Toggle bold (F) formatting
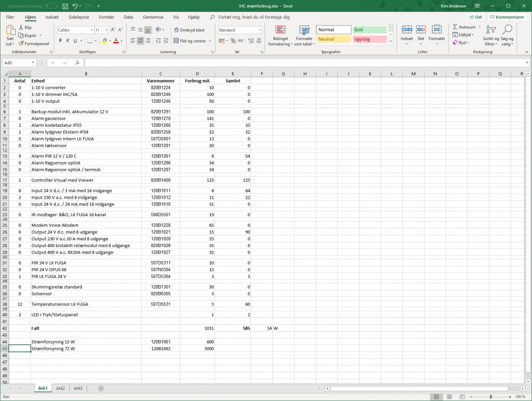This screenshot has height=401, width=532. (60, 40)
